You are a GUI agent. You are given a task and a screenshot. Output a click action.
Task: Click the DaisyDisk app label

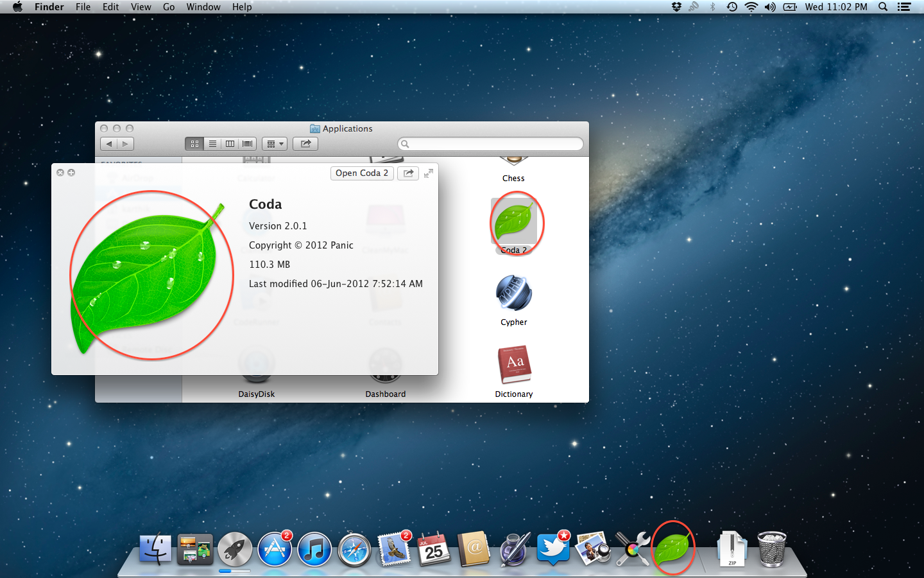[257, 394]
